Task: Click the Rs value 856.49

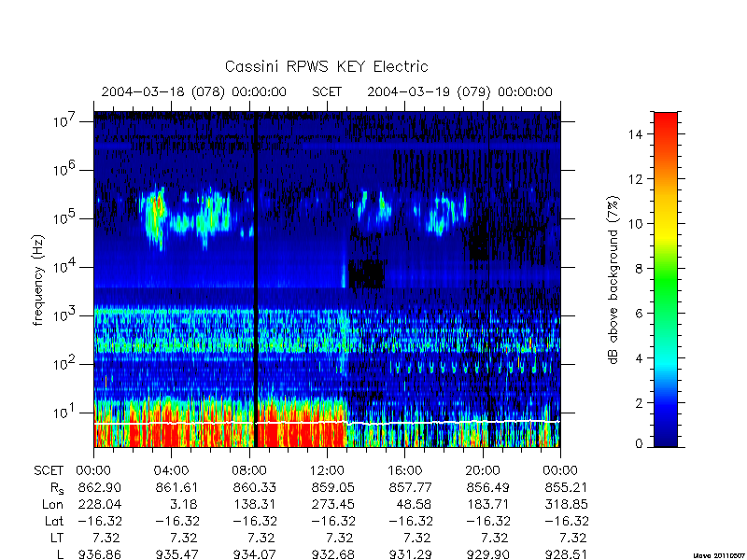Action: coord(487,487)
